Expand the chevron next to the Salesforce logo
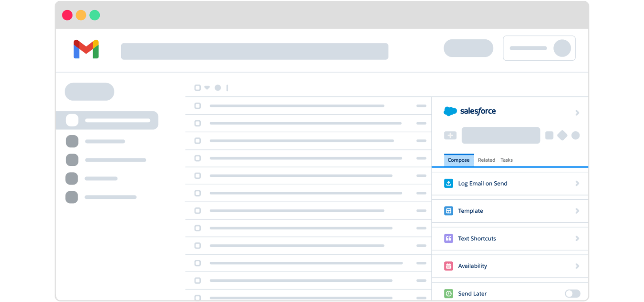The image size is (644, 302). coord(577,113)
